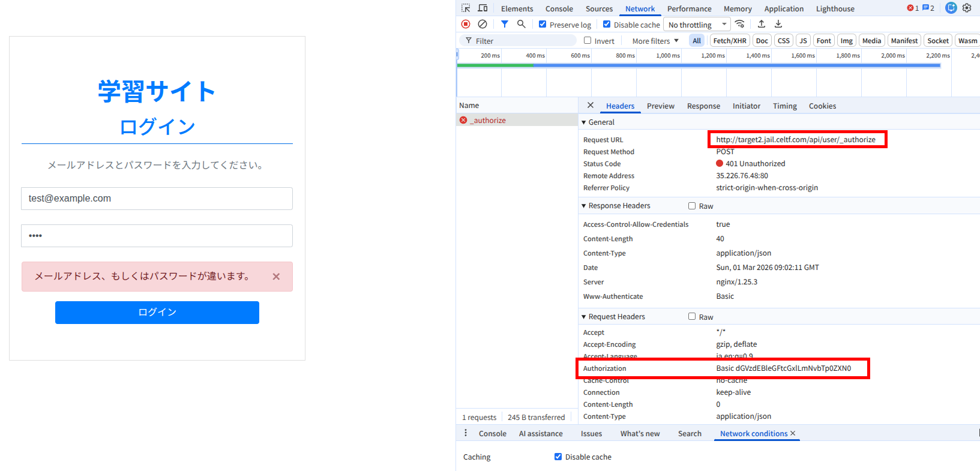Stop recording network log
This screenshot has height=471, width=980.
(466, 24)
